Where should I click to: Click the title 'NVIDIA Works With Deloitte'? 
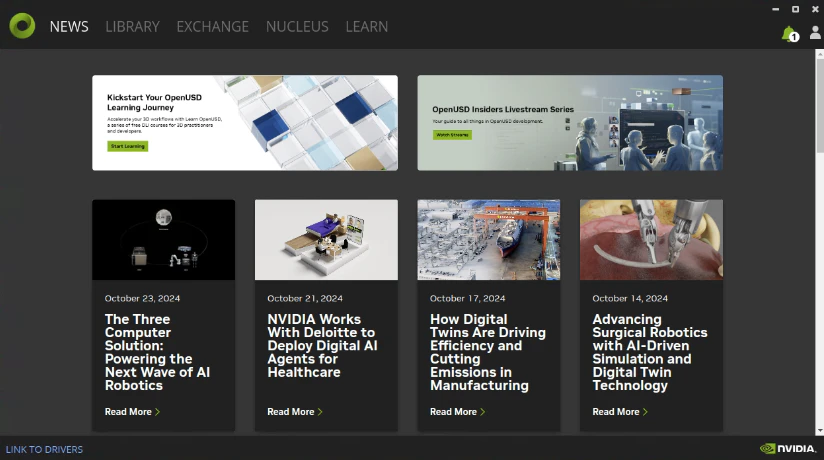[322, 346]
